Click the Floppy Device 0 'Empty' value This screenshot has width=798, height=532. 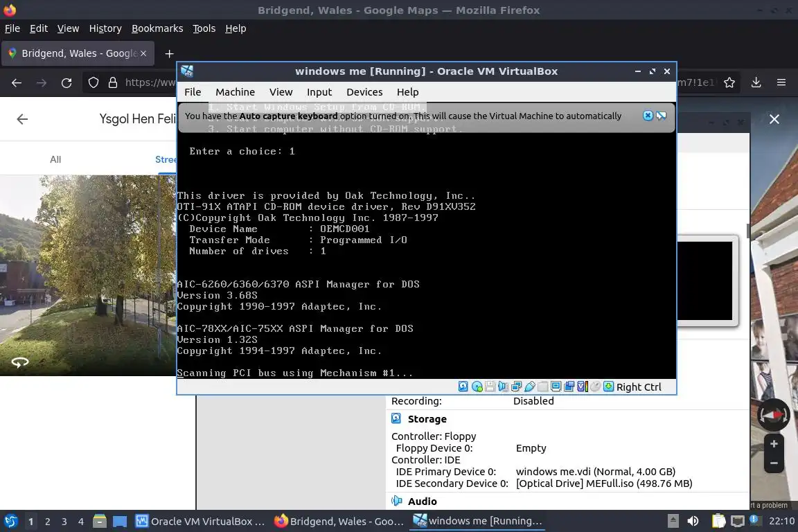(531, 448)
